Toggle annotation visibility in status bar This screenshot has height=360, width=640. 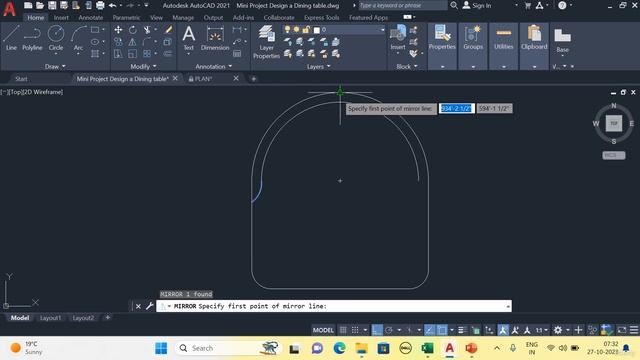point(503,330)
